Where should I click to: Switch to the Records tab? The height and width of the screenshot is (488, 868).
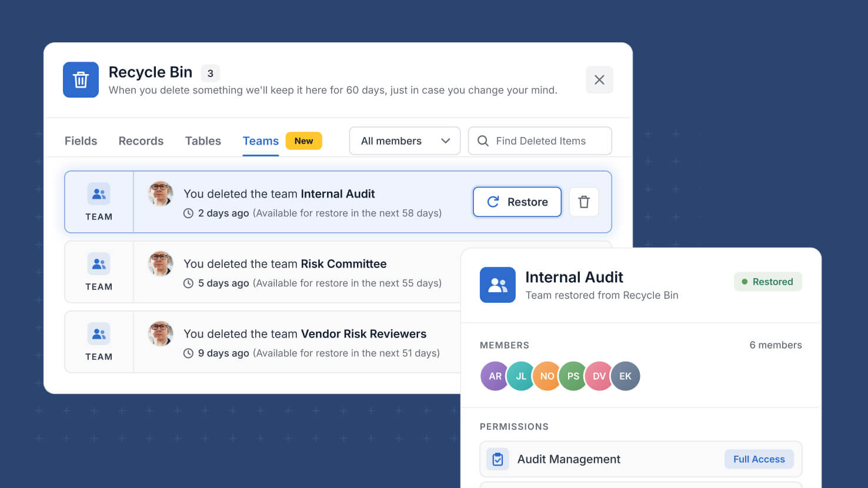click(141, 141)
